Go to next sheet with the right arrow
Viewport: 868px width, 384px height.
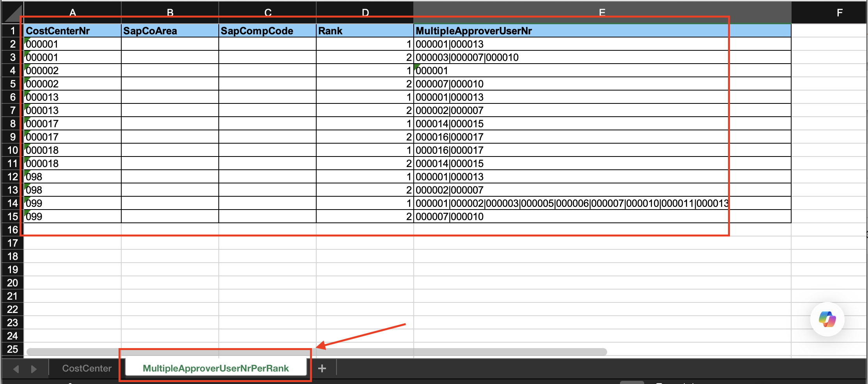pos(34,369)
